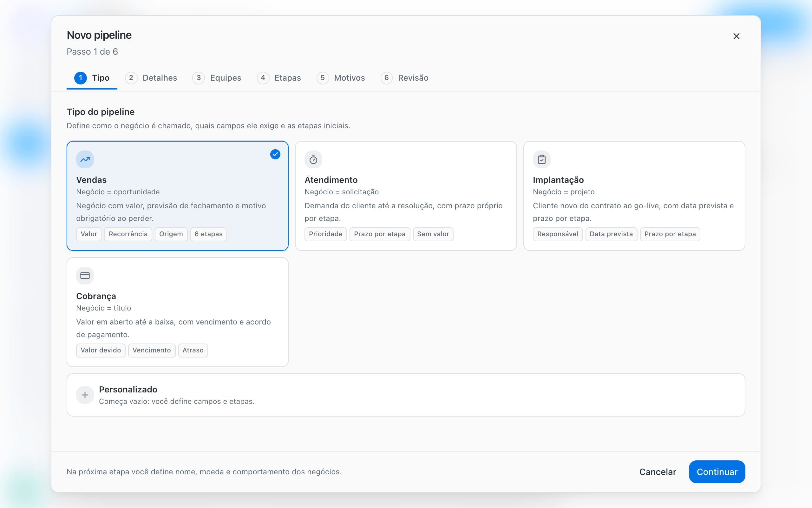Screen dimensions: 812x508
Task: Click the Atendimento stopwatch icon
Action: click(x=313, y=159)
